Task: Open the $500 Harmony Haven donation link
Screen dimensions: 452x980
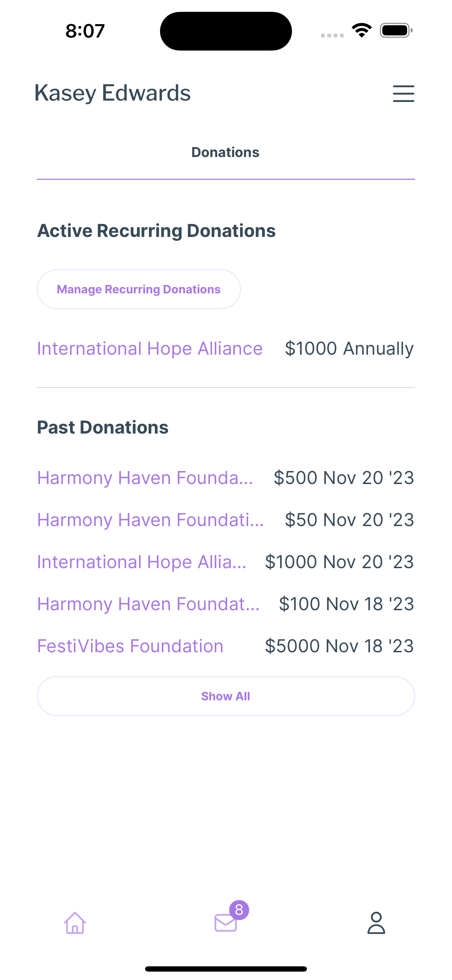Action: click(145, 478)
